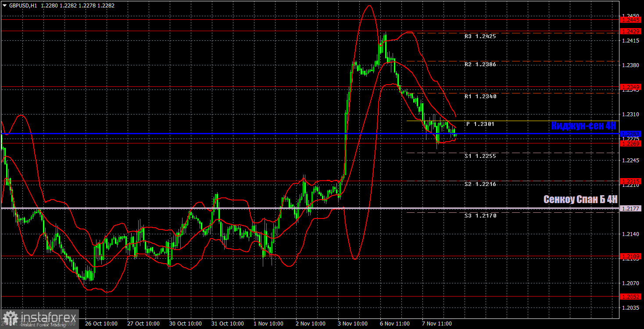Select the red 1.2269 price level label

point(631,143)
